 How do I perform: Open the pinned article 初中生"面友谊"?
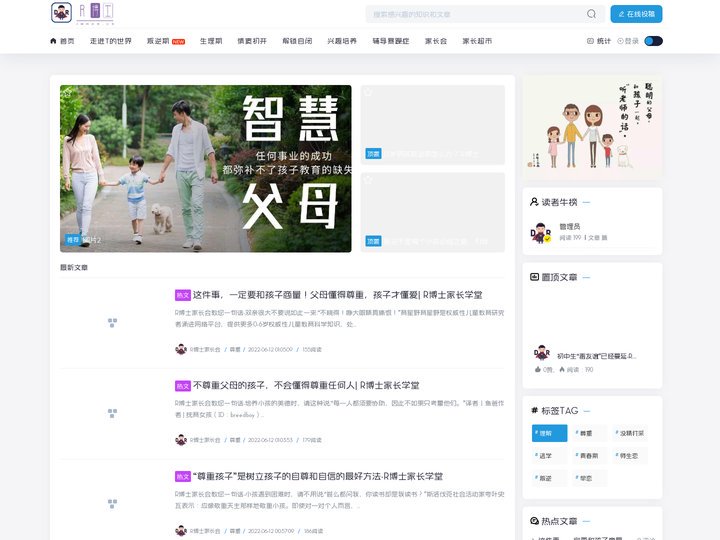pos(596,356)
